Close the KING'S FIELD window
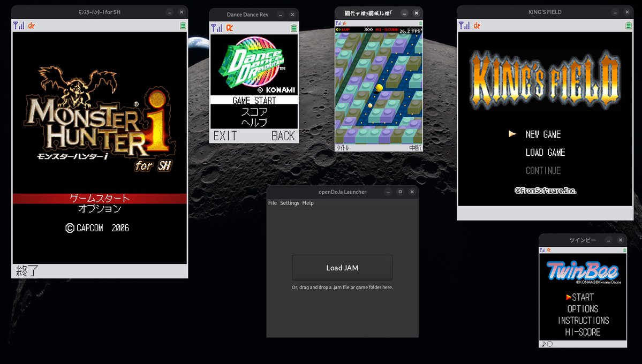 627,12
